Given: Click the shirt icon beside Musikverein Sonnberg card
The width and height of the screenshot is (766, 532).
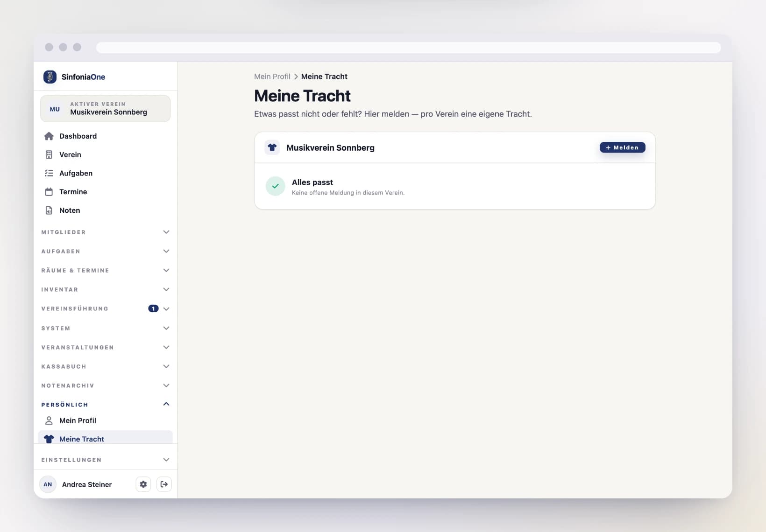Looking at the screenshot, I should click(272, 147).
